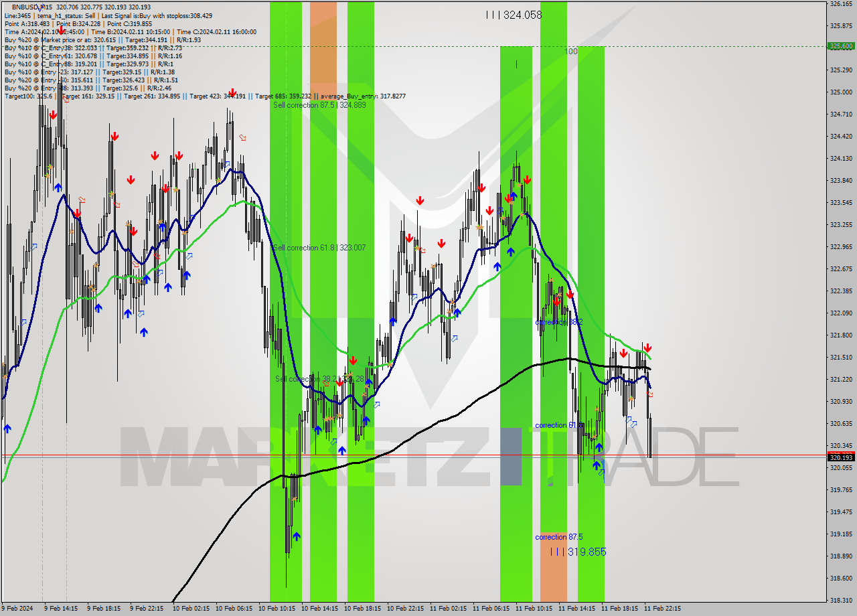Click 320.635 on the price axis
Screen dimensions: 857x616
pyautogui.click(x=841, y=424)
